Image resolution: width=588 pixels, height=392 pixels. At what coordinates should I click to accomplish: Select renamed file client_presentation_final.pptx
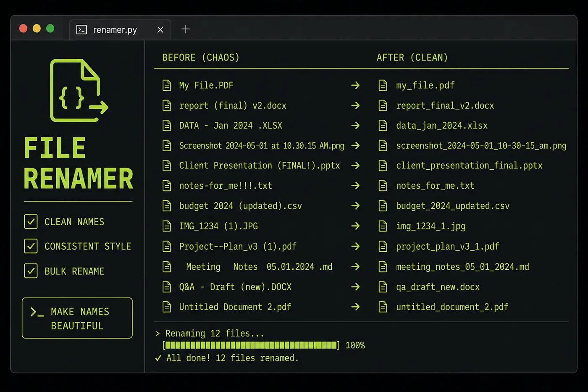(x=469, y=166)
